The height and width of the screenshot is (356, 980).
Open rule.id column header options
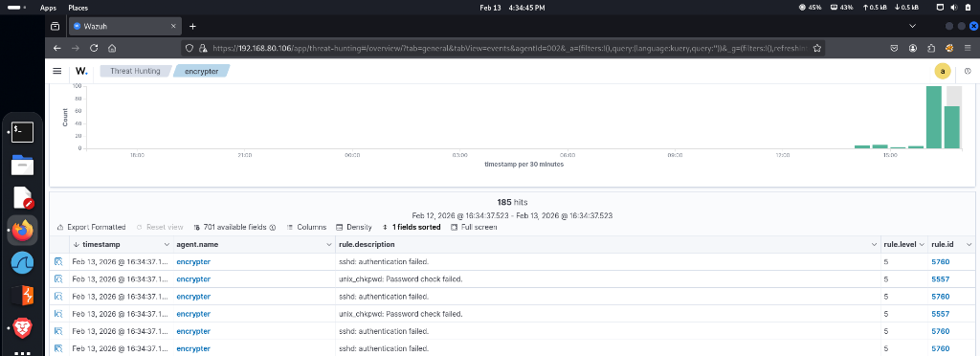969,244
